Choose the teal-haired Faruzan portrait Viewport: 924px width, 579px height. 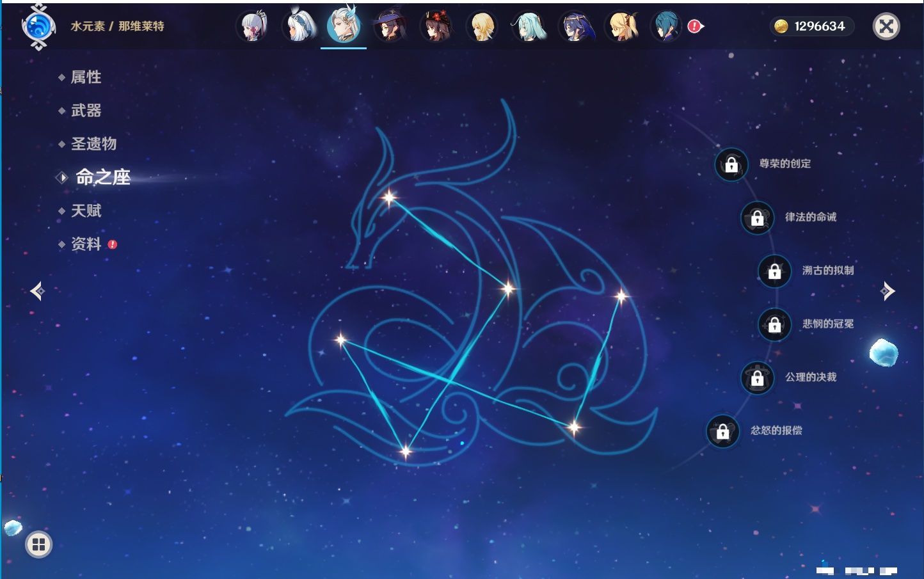tap(529, 27)
